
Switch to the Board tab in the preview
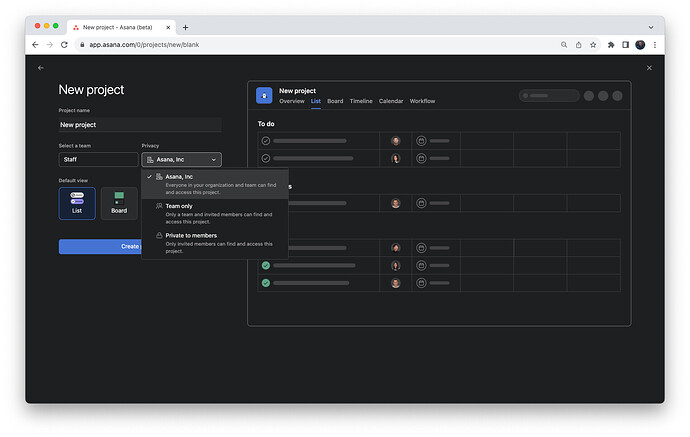[x=335, y=101]
